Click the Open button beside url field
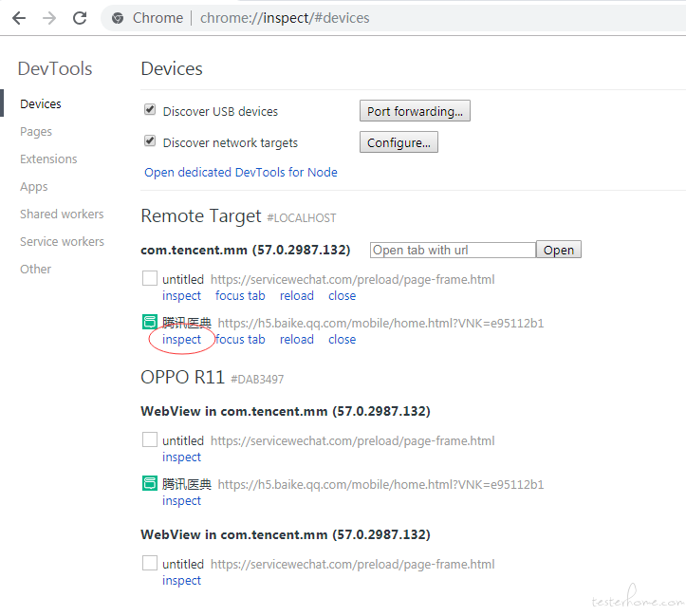Image resolution: width=686 pixels, height=616 pixels. coord(559,250)
